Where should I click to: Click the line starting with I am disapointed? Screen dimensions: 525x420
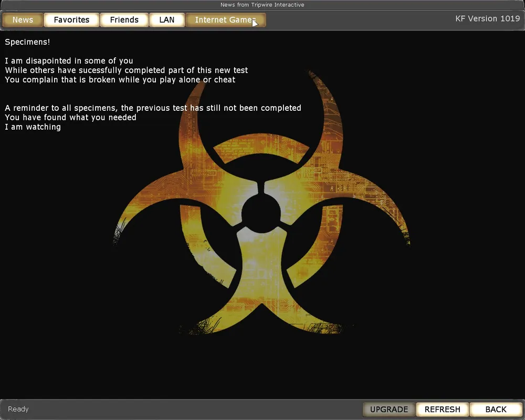pyautogui.click(x=69, y=61)
